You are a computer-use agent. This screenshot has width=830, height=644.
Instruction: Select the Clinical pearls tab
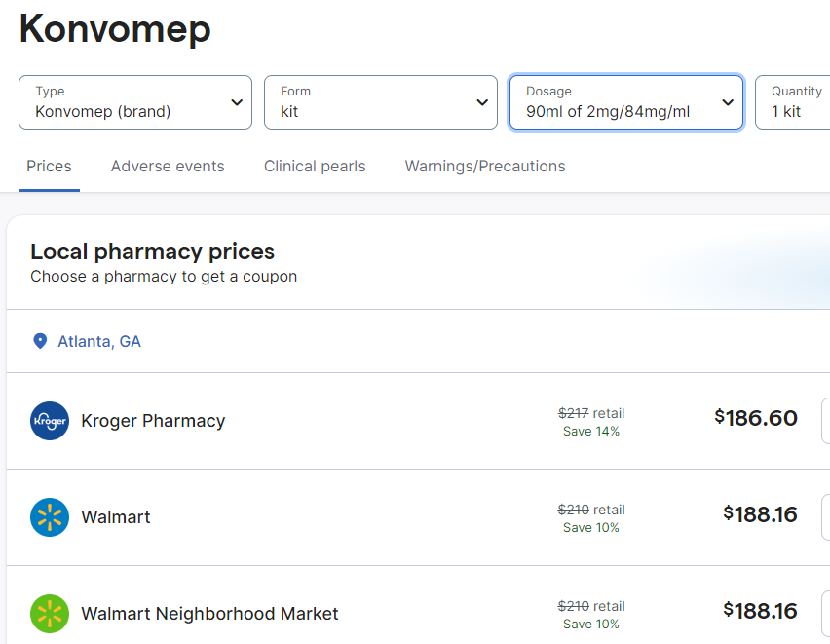[x=315, y=167]
